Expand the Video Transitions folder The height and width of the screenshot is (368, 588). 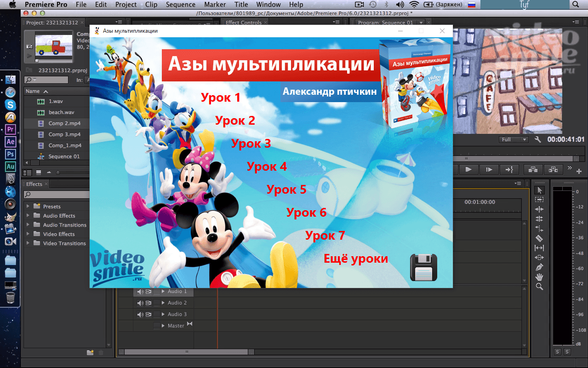coord(28,243)
